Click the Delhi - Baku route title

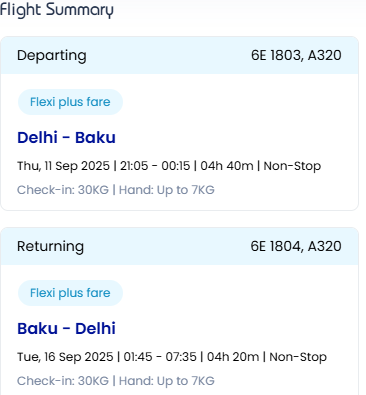coord(66,137)
